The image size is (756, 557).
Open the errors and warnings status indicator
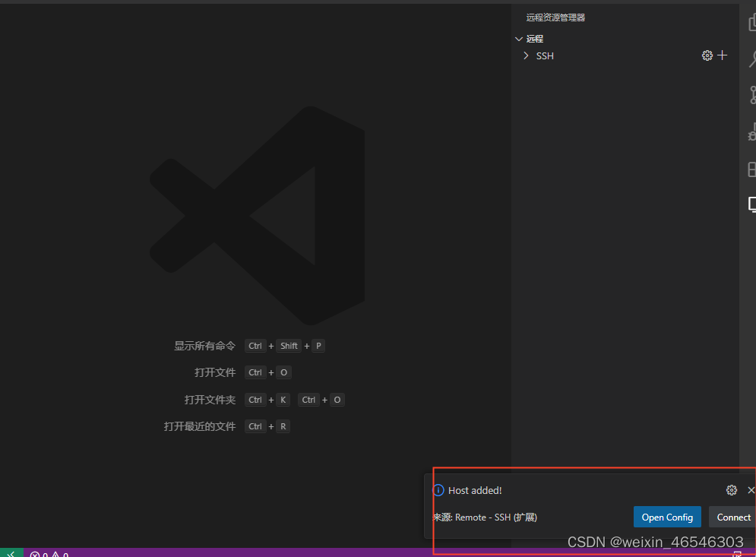click(49, 554)
